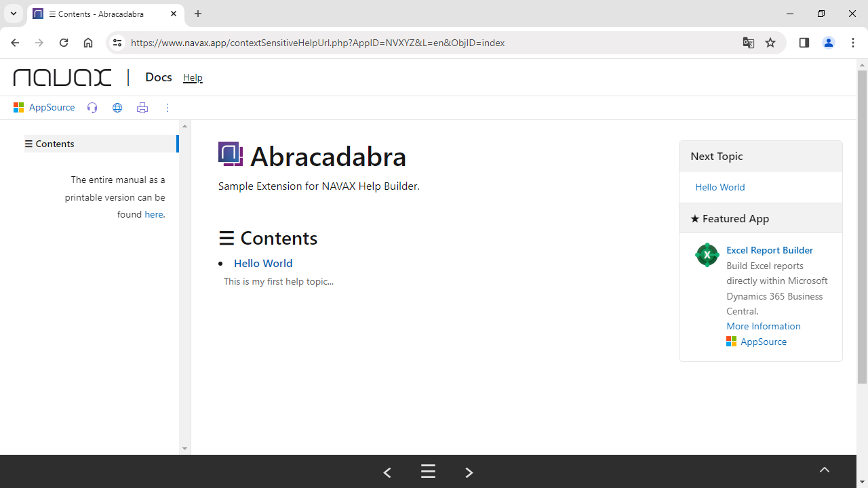Image resolution: width=868 pixels, height=488 pixels.
Task: Click the browser back button
Action: 15,43
